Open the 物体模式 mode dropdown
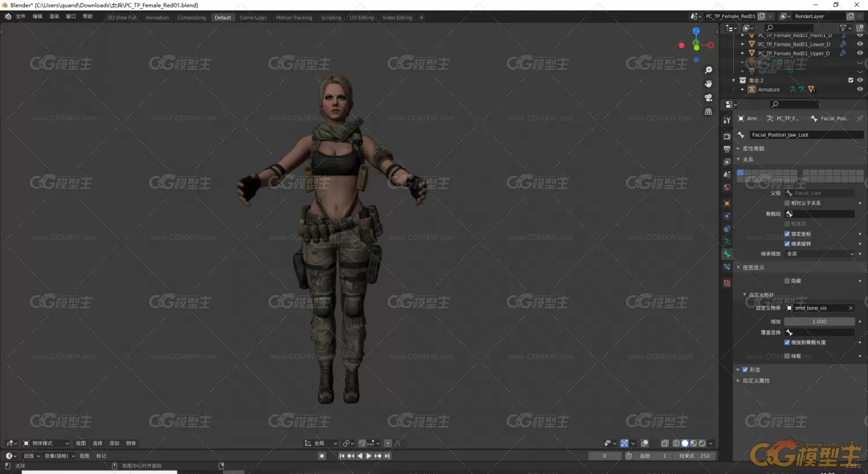 click(x=46, y=443)
